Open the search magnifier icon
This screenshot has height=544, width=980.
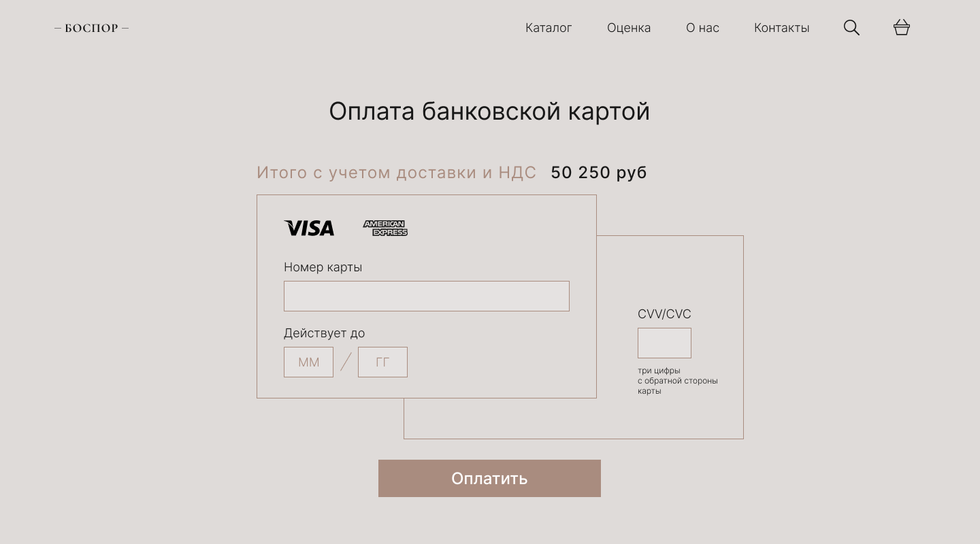[851, 27]
